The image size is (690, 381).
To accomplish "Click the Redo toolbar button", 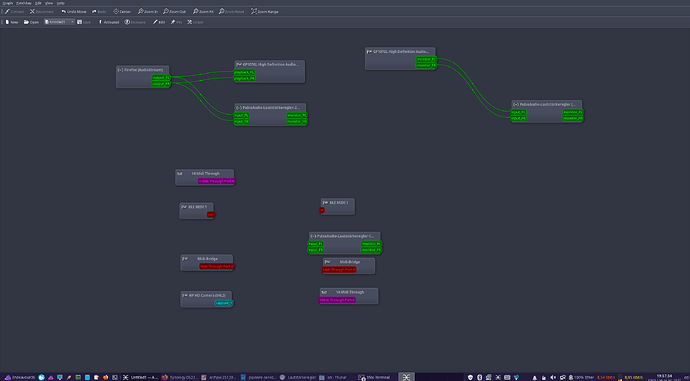I will [99, 11].
